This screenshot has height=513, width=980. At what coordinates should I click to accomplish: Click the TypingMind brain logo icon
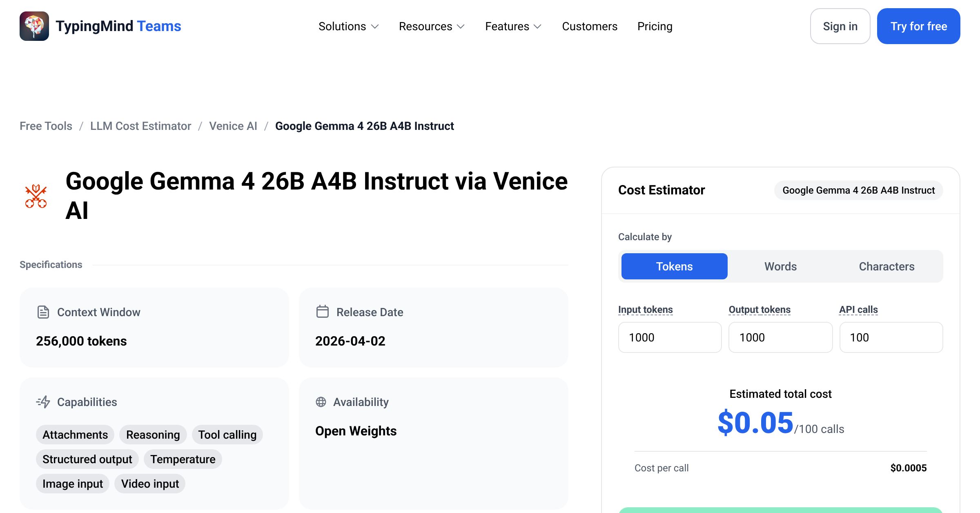point(34,26)
